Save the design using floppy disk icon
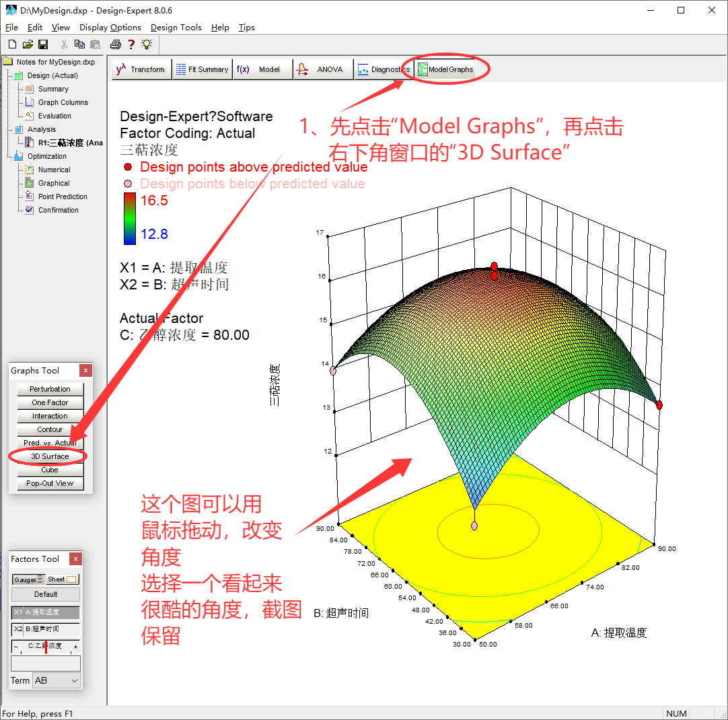 43,44
